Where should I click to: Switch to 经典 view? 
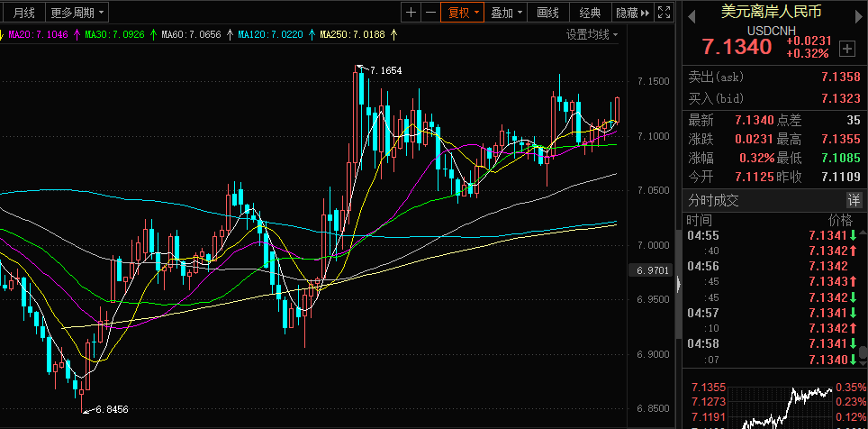(591, 13)
